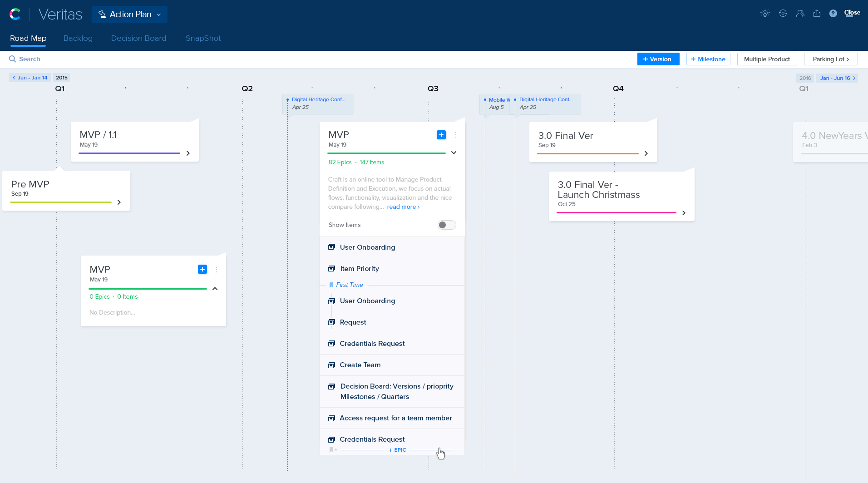Switch to the Backlog tab
Viewport: 868px width, 483px height.
tap(78, 39)
